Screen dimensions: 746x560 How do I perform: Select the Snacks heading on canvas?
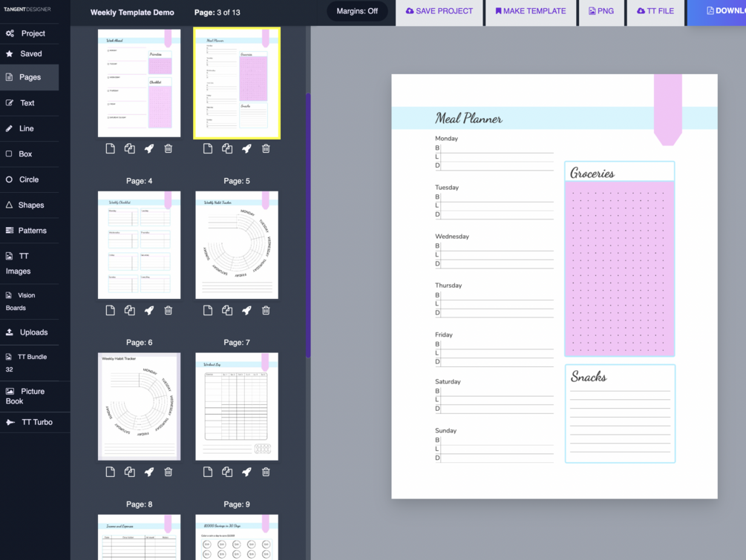pyautogui.click(x=589, y=377)
